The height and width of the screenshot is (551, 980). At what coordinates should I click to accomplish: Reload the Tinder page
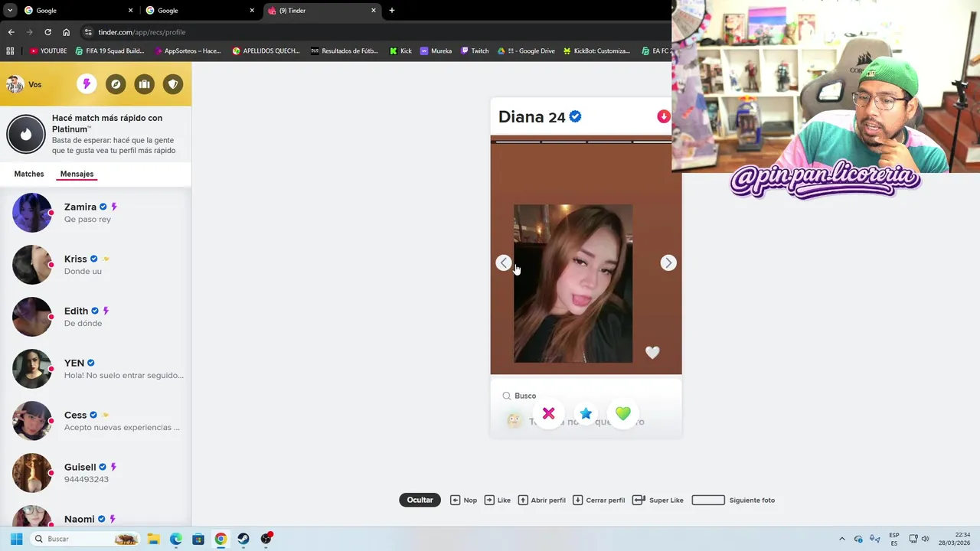click(x=47, y=32)
